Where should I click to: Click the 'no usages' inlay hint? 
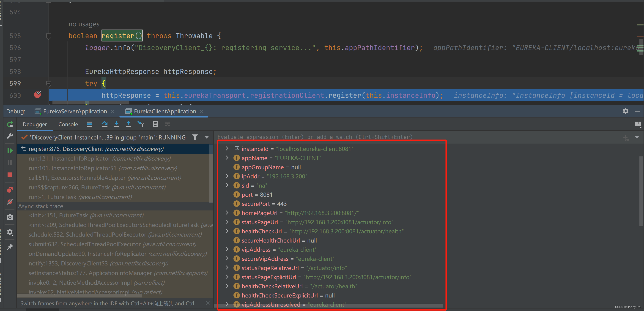pyautogui.click(x=84, y=24)
